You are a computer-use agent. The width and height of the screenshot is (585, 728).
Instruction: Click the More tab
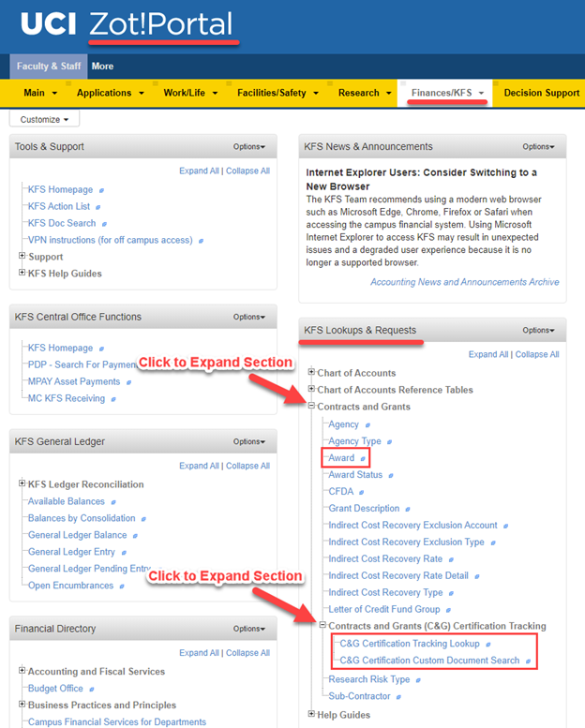pyautogui.click(x=102, y=67)
